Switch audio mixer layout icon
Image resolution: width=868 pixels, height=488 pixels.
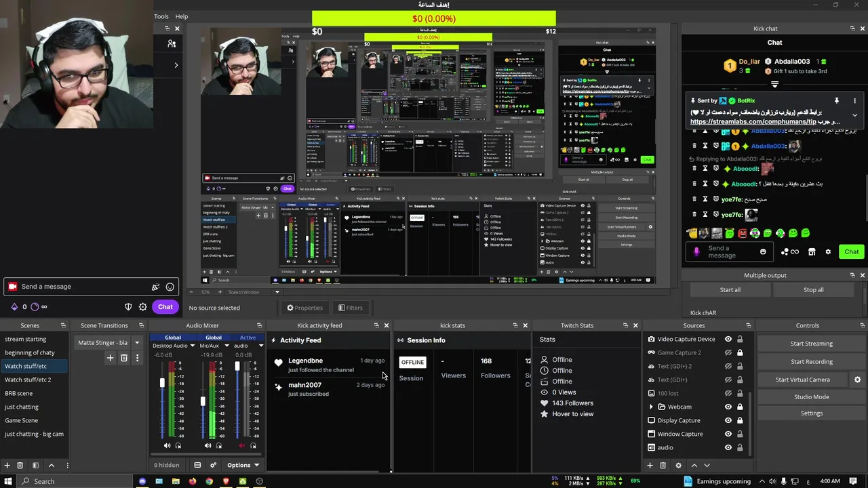pyautogui.click(x=197, y=465)
